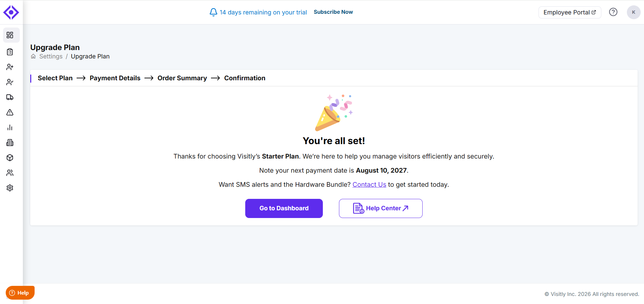Open the Employee Portal button
Screen dimensions: 644x304
570,12
